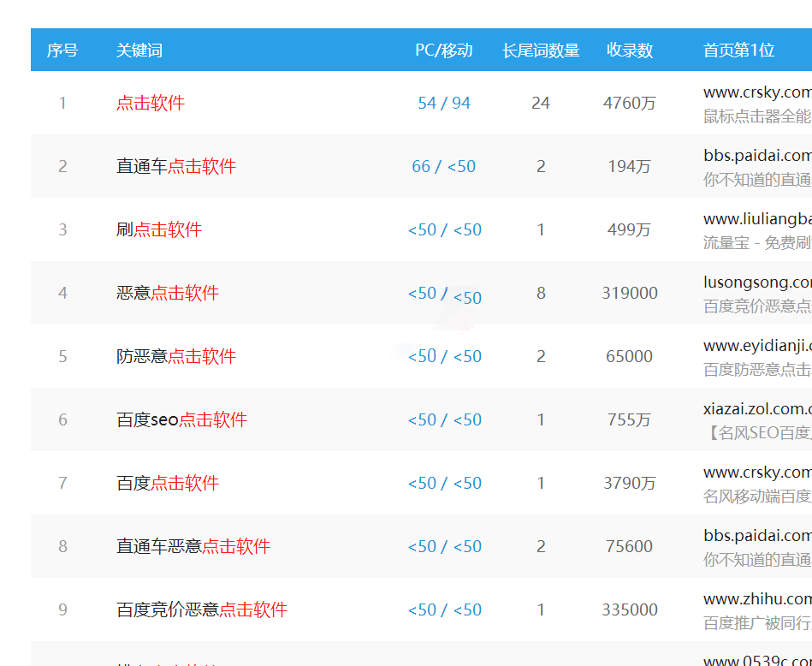Open bbs.paidai.com link in row 8
Image resolution: width=812 pixels, height=666 pixels.
[x=757, y=535]
